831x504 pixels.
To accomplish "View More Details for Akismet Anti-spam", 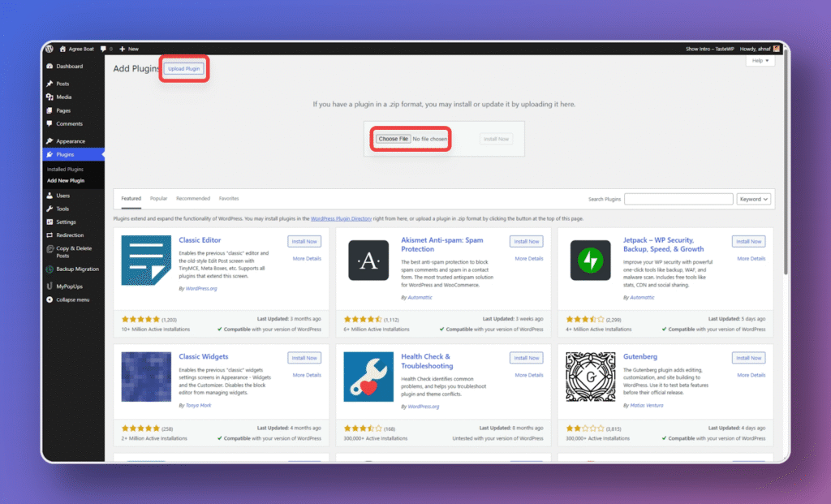I will pyautogui.click(x=529, y=259).
